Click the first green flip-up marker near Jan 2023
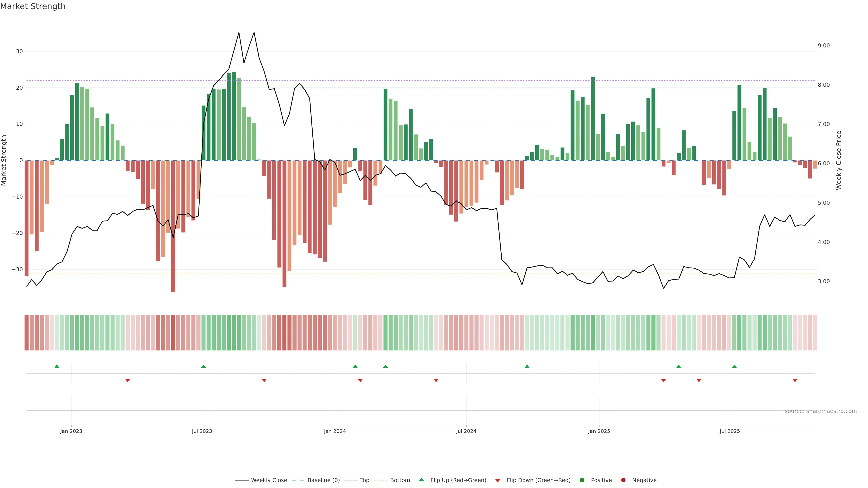Viewport: 868px width, 488px height. click(x=57, y=366)
